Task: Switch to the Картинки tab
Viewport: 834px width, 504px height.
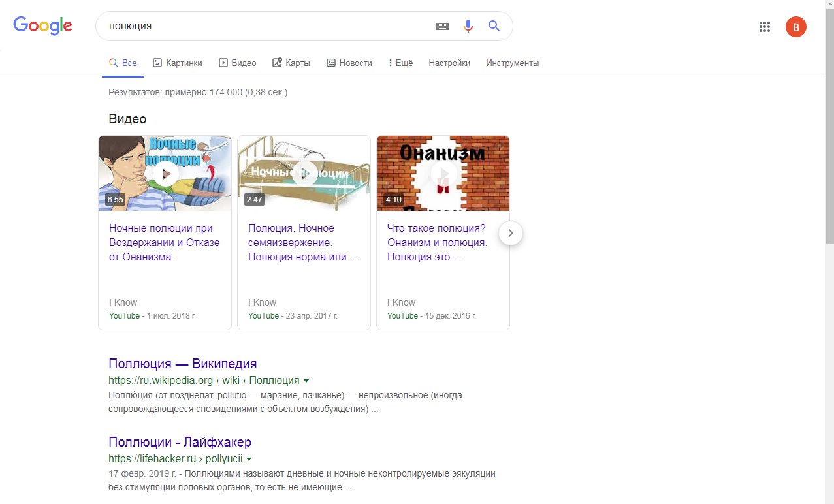Action: pos(177,63)
